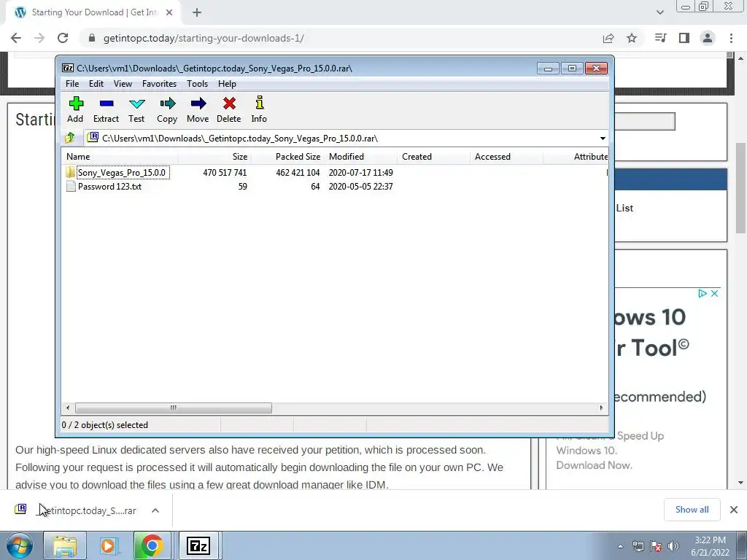Bookmark this page with star icon
747x560 pixels.
(632, 38)
